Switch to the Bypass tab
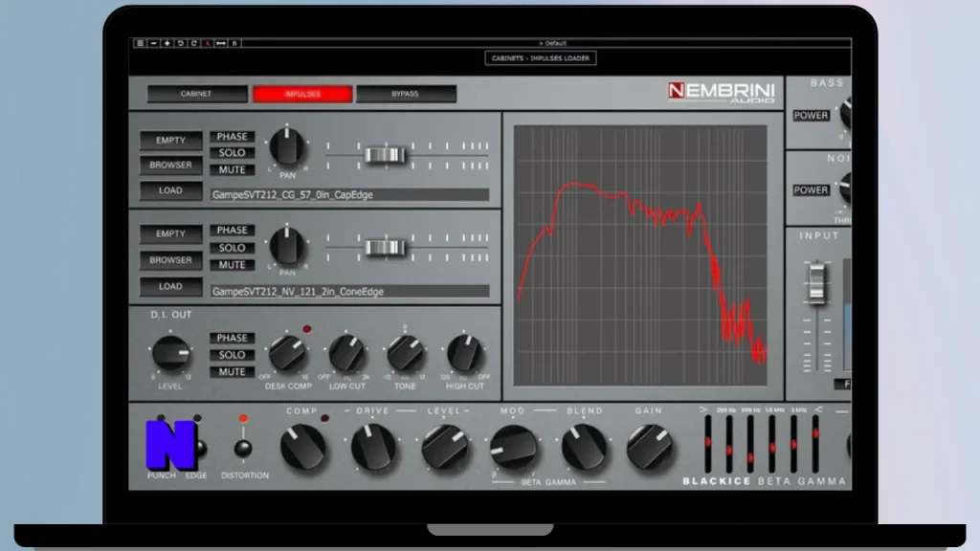 (x=406, y=94)
